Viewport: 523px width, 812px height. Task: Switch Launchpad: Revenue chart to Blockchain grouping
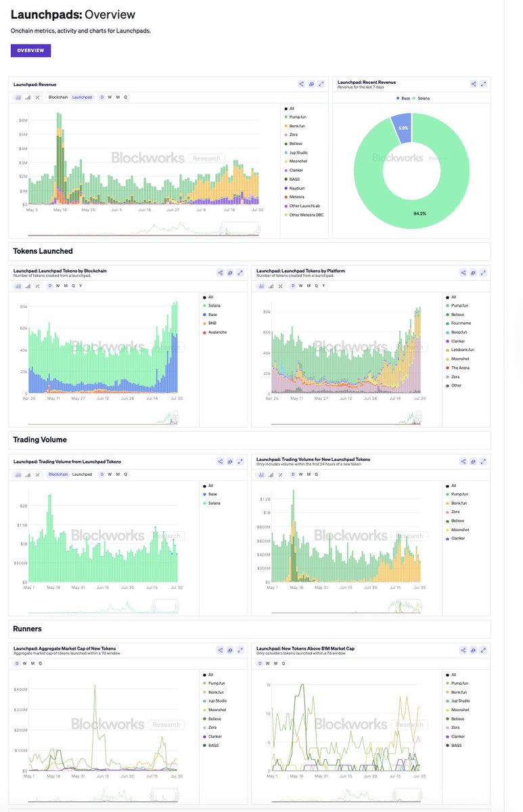click(x=58, y=97)
